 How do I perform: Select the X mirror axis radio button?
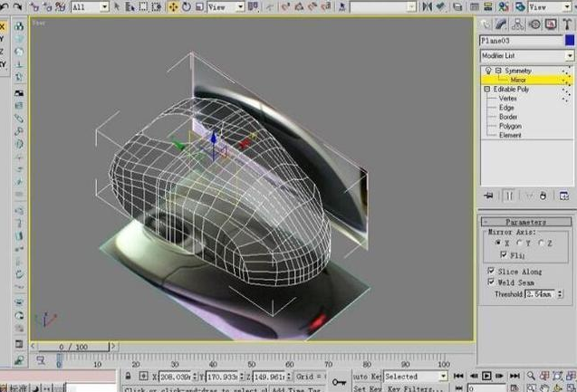(498, 243)
